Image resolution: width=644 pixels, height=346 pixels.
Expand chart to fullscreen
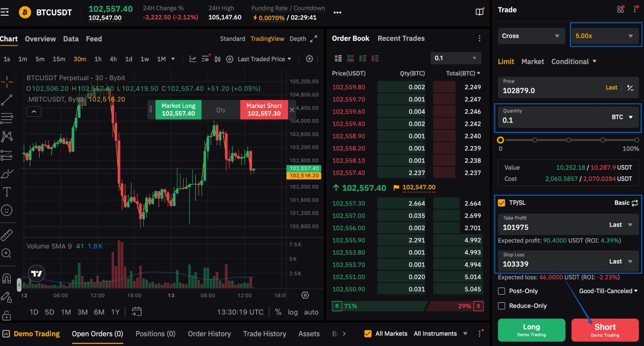click(x=313, y=39)
